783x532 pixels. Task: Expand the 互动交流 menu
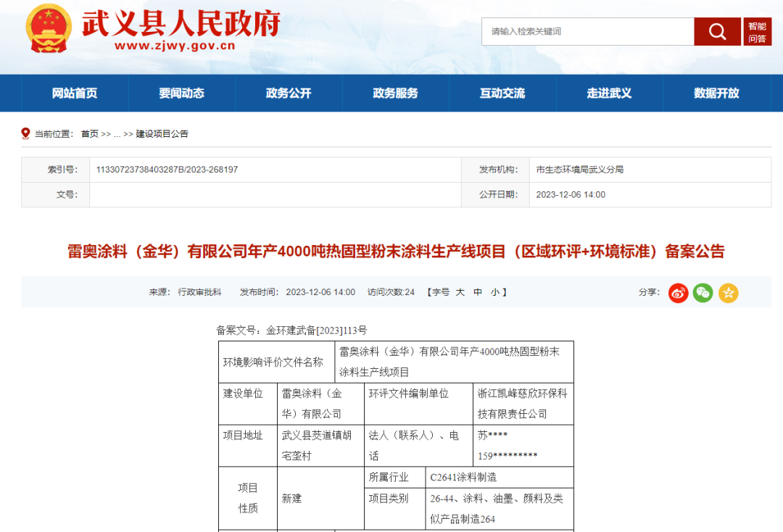tap(502, 93)
